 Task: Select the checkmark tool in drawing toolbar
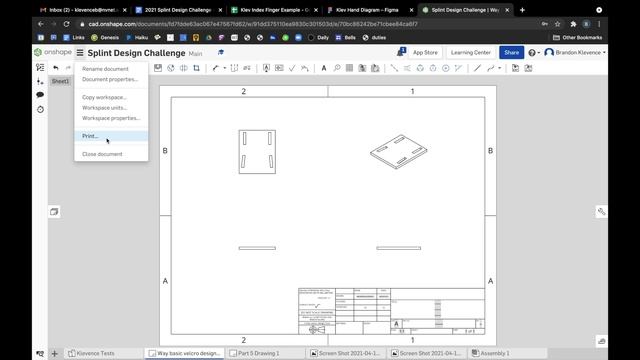pos(292,68)
